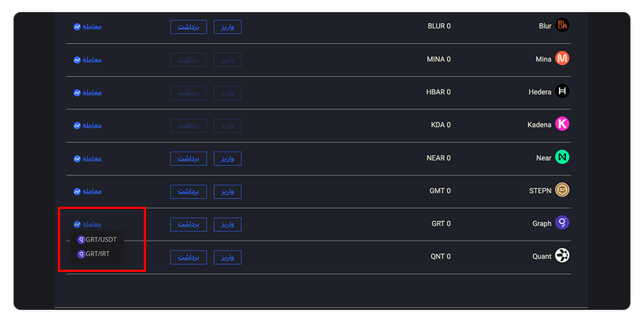Select GRT/IRT pair from the trade menu
The width and height of the screenshot is (644, 322).
coord(94,254)
